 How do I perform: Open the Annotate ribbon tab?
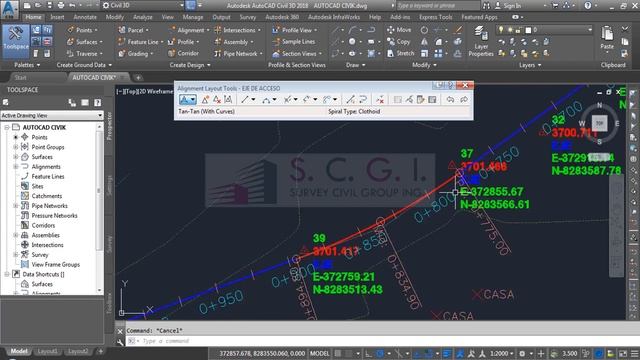(x=85, y=17)
